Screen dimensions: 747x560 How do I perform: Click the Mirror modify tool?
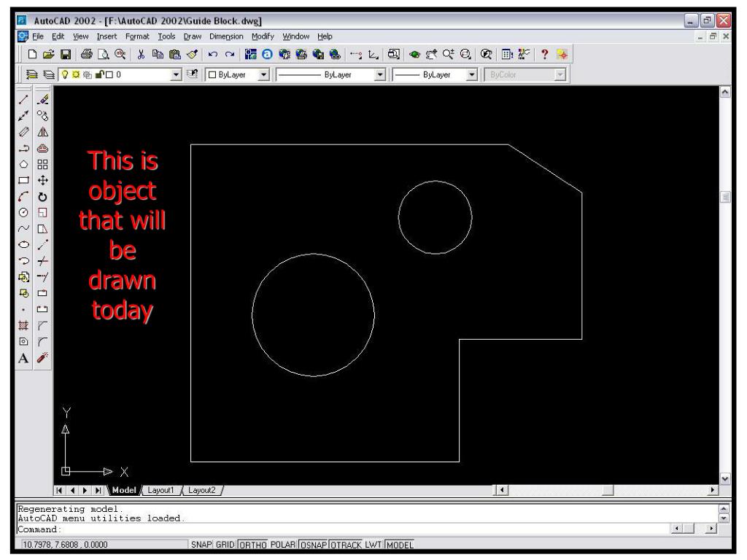tap(42, 132)
